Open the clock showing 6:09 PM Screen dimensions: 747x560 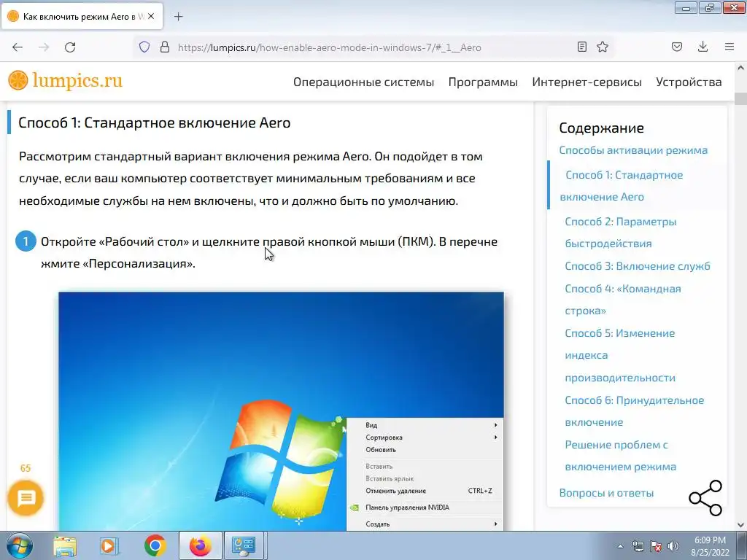pos(710,546)
